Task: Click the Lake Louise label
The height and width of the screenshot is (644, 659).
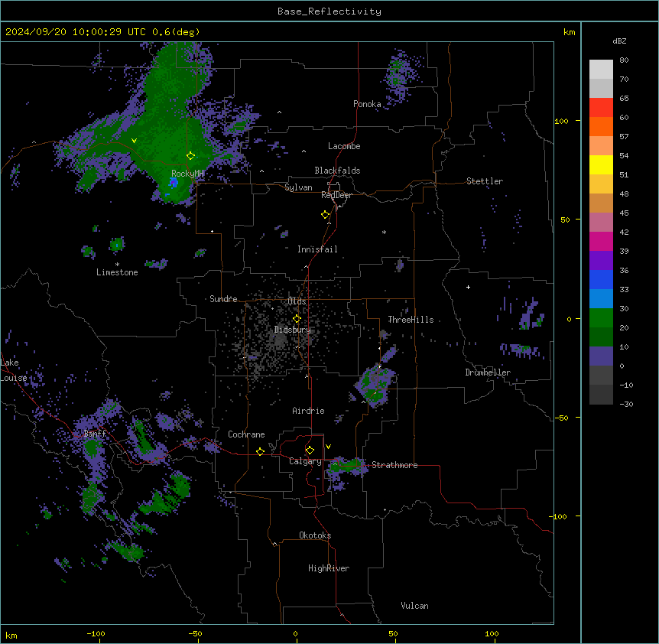Action: click(x=12, y=370)
